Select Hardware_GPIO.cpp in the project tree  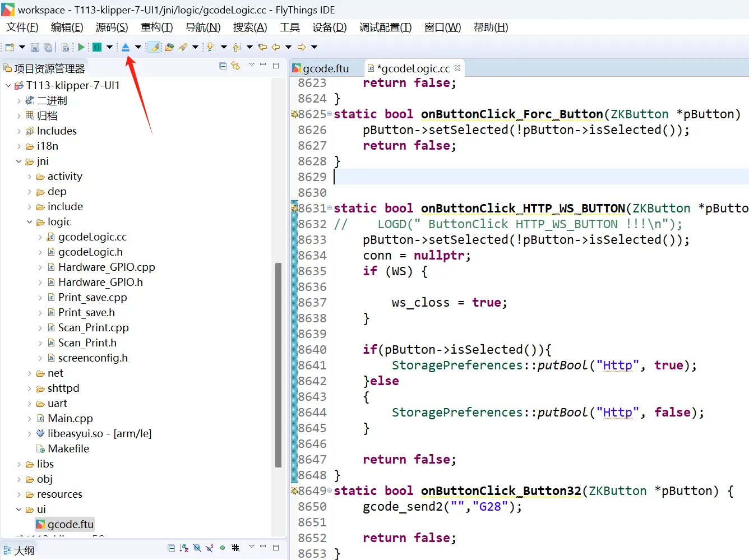tap(107, 267)
